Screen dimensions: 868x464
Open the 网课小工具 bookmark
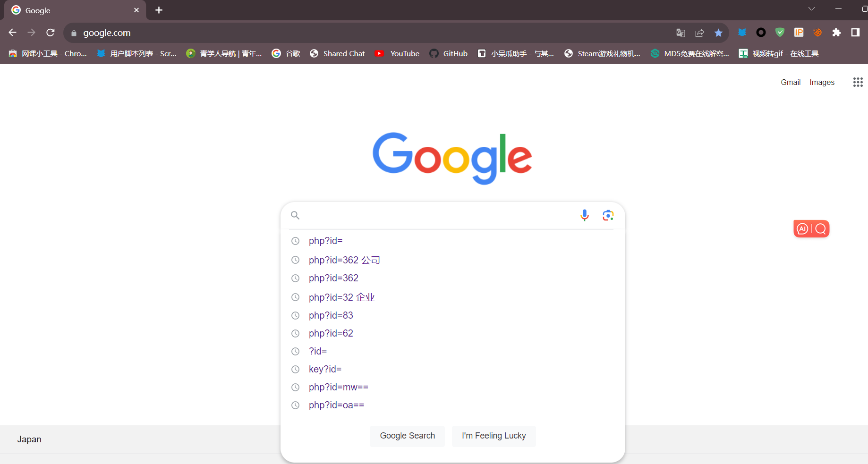coord(48,53)
